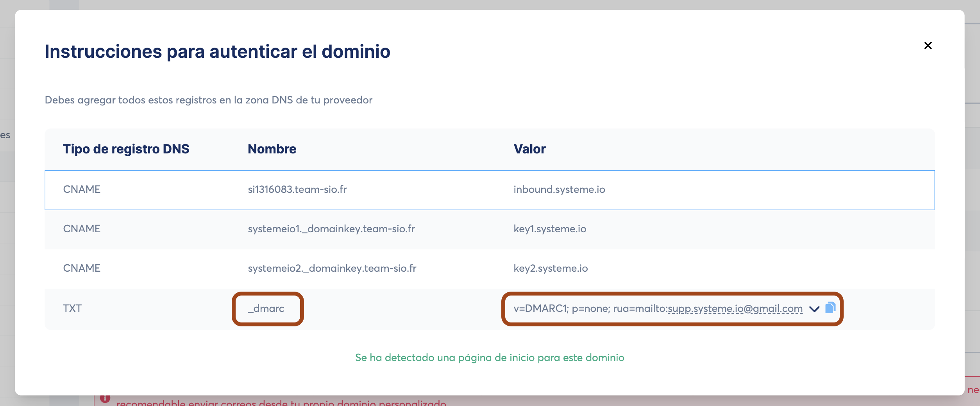Click the 'Se ha detectado una página de inicio' message
This screenshot has height=406, width=980.
pyautogui.click(x=490, y=358)
